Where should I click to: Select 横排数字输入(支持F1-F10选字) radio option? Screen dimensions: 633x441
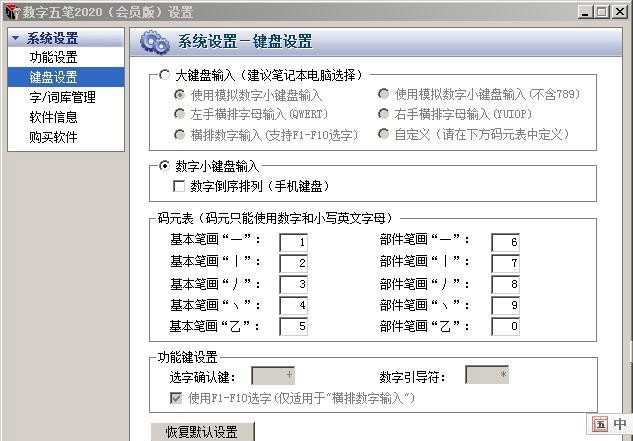[x=179, y=134]
